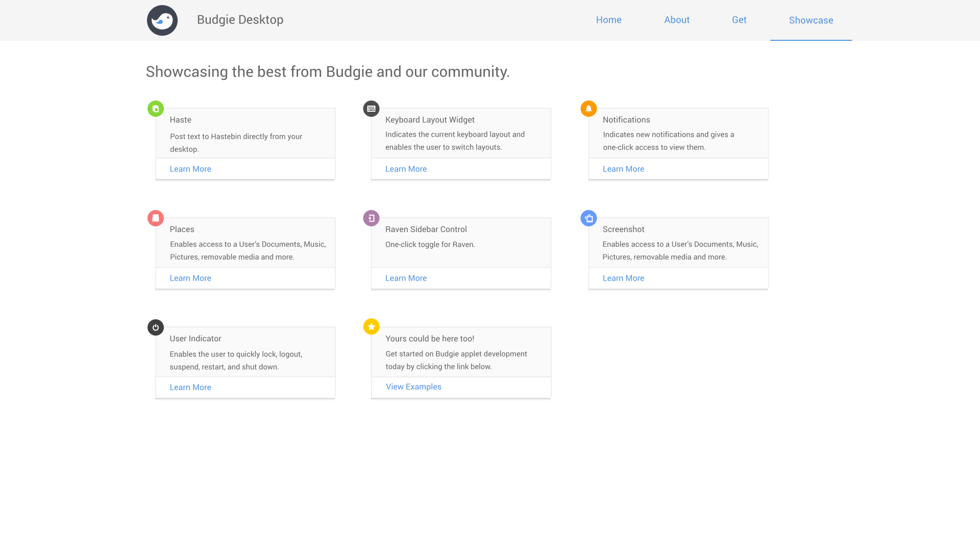Image resolution: width=980 pixels, height=551 pixels.
Task: Click Learn More under Keyboard Layout Widget
Action: point(406,169)
